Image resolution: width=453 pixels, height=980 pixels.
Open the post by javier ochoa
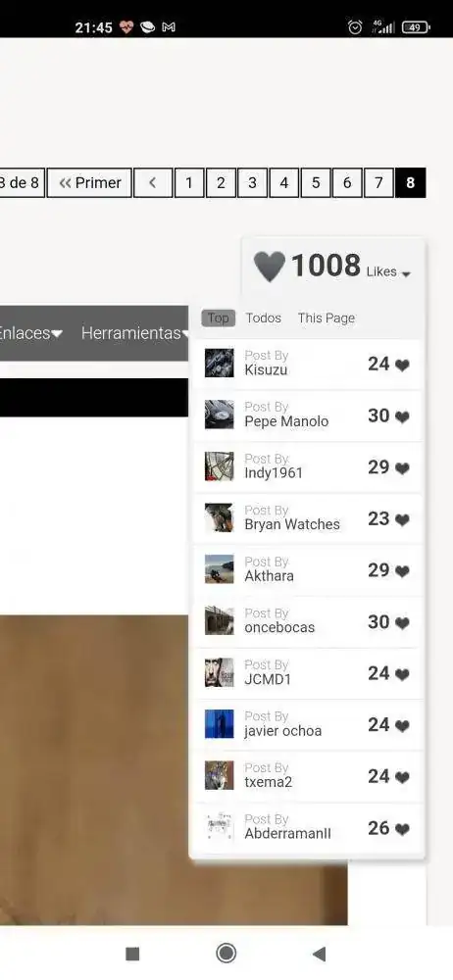pyautogui.click(x=307, y=724)
